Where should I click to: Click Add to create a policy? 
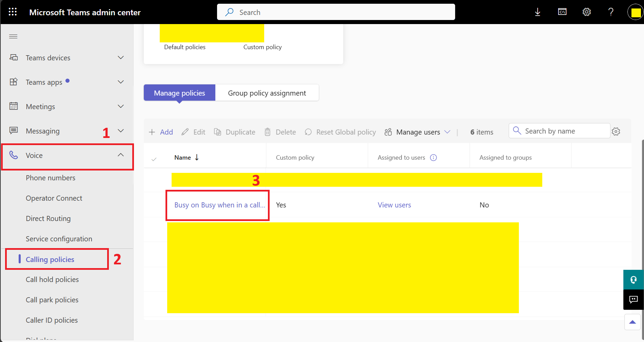pyautogui.click(x=161, y=132)
